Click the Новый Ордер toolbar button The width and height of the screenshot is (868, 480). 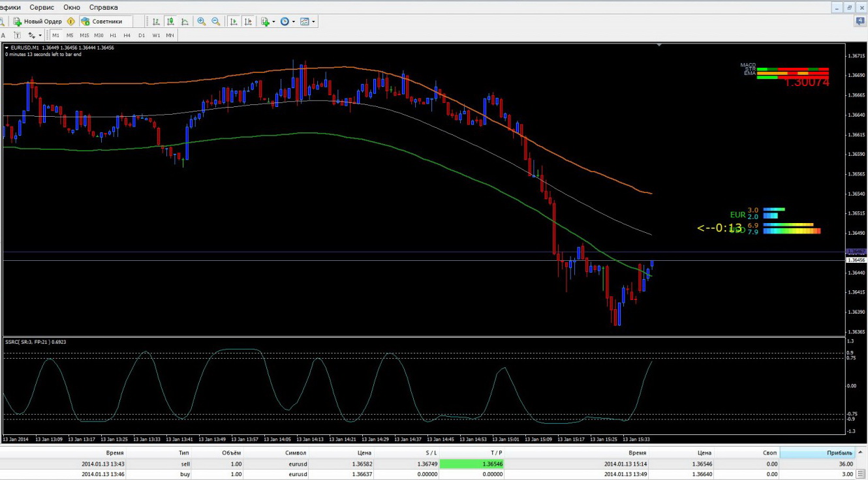click(38, 22)
